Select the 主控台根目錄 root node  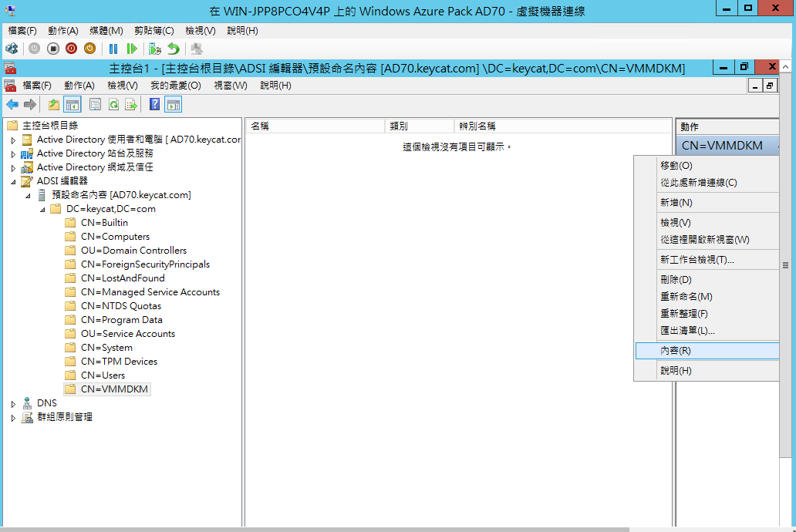click(x=49, y=126)
